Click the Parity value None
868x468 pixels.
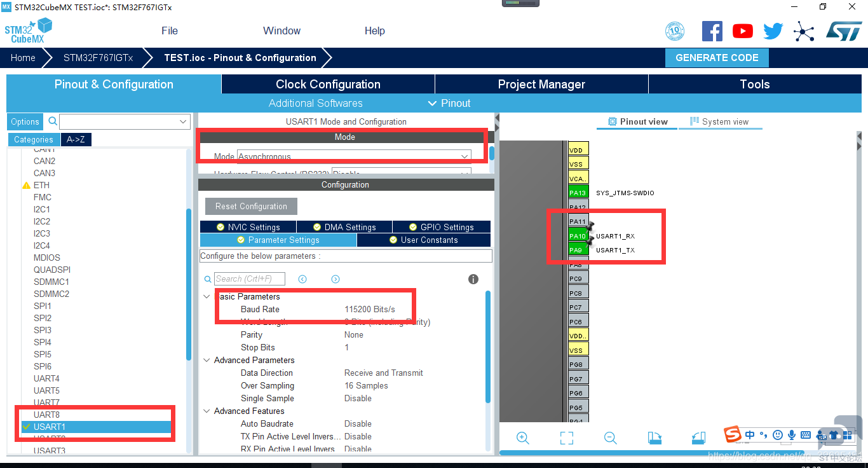tap(354, 334)
